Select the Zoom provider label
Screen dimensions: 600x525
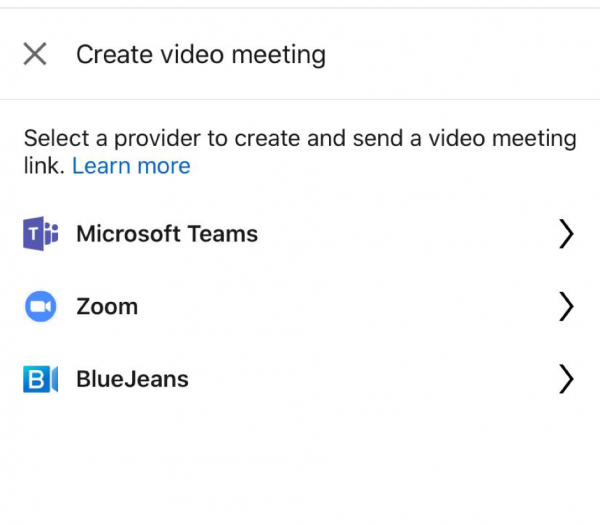click(107, 307)
